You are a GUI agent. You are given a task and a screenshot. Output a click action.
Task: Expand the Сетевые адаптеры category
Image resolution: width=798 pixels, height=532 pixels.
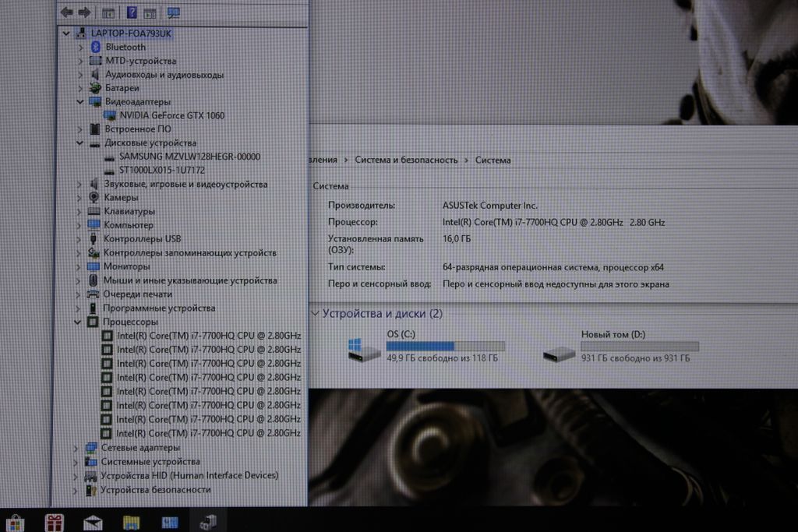point(76,448)
